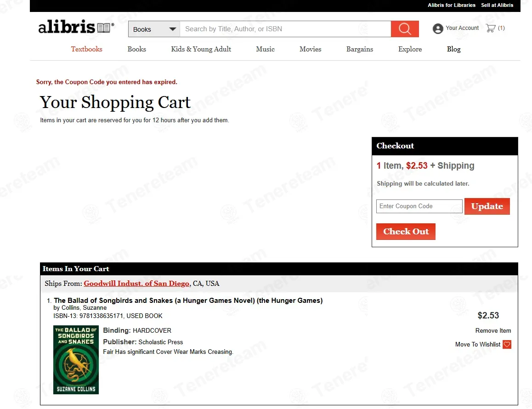Image resolution: width=532 pixels, height=409 pixels.
Task: Click the Update coupon button
Action: [487, 206]
